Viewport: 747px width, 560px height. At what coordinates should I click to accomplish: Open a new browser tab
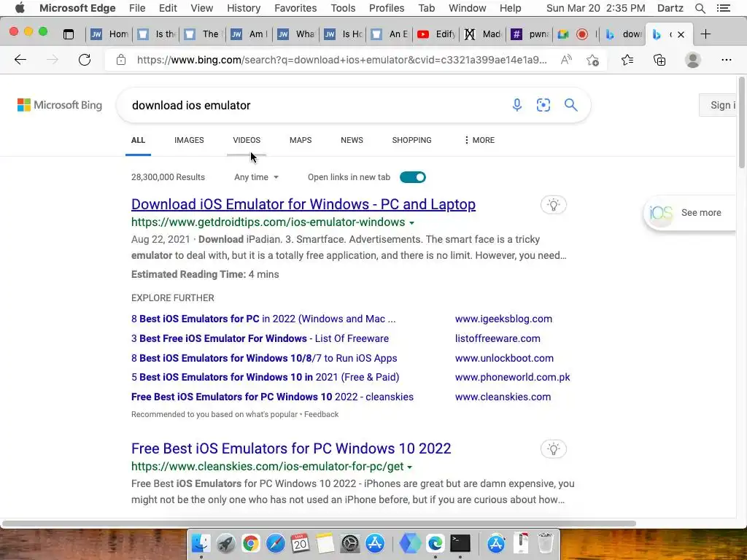705,34
